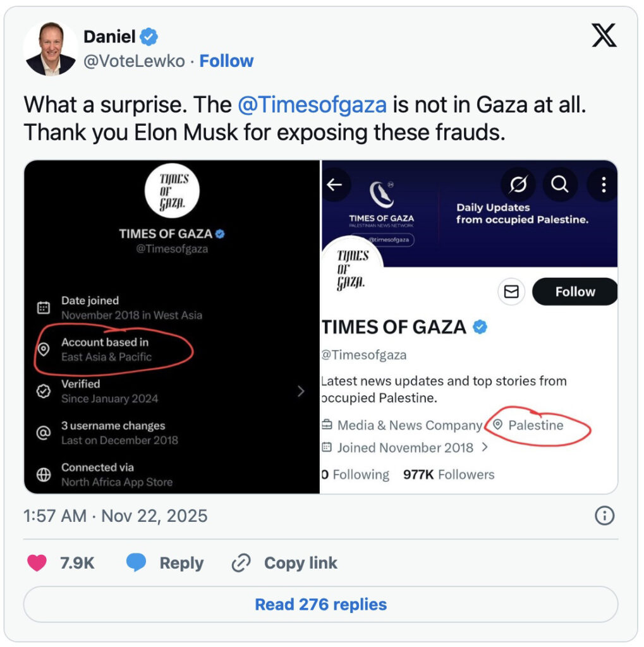This screenshot has height=647, width=644.
Task: Open the tweet info circle icon
Action: point(605,516)
